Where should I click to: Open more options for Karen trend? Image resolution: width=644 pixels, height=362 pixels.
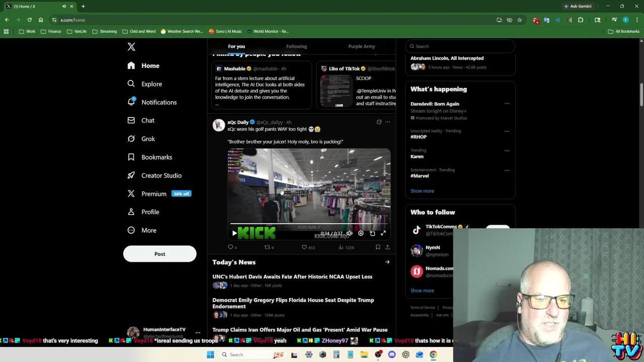(x=507, y=151)
